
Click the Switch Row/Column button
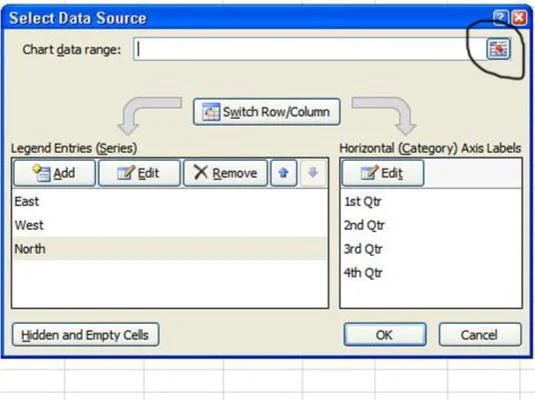point(266,112)
